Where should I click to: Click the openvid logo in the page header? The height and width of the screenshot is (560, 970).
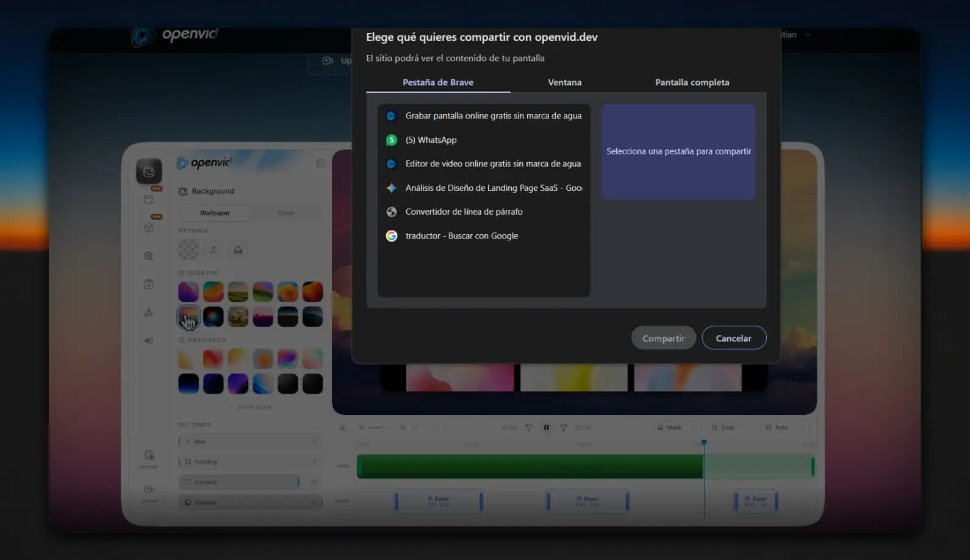tap(175, 36)
